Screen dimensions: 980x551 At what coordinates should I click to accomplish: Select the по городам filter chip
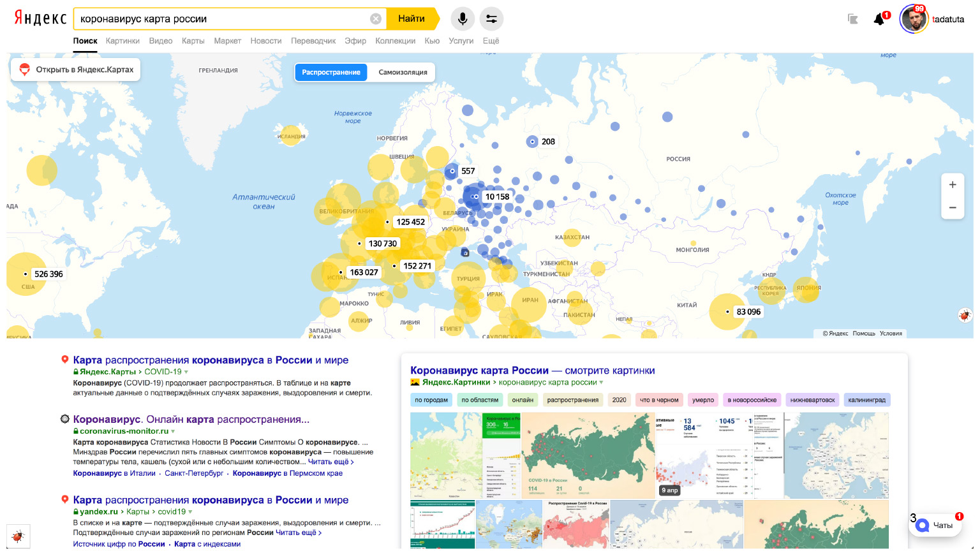pyautogui.click(x=431, y=400)
